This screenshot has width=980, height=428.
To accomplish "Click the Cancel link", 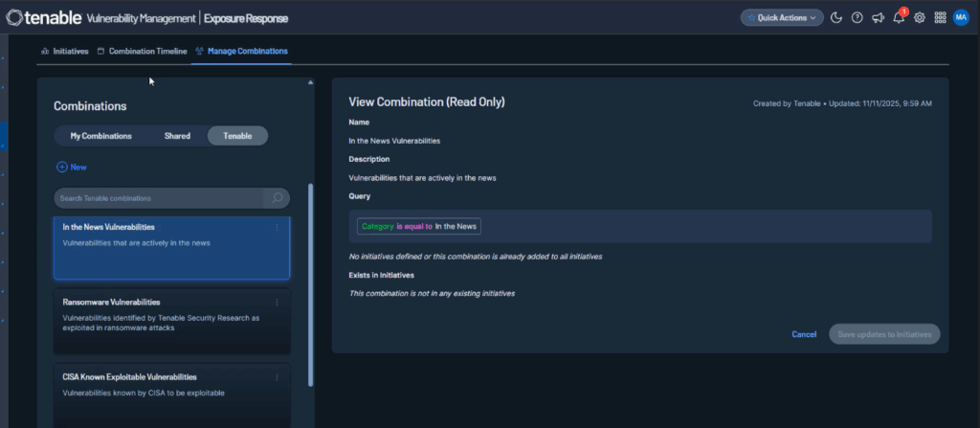I will 804,334.
